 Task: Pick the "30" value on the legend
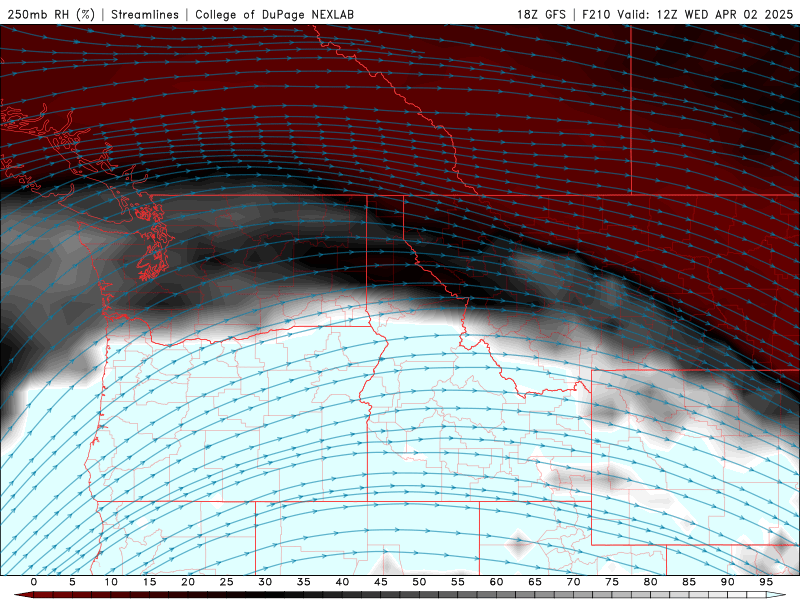coord(265,582)
